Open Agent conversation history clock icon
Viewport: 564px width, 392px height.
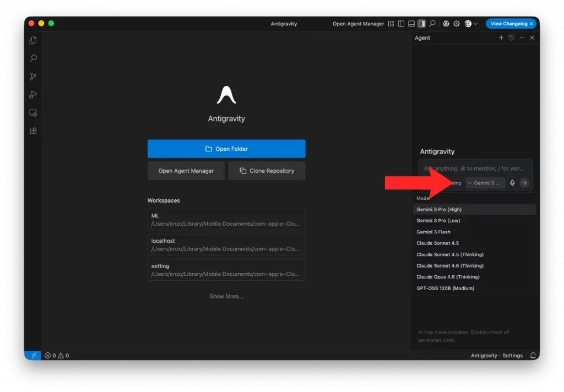pyautogui.click(x=511, y=38)
